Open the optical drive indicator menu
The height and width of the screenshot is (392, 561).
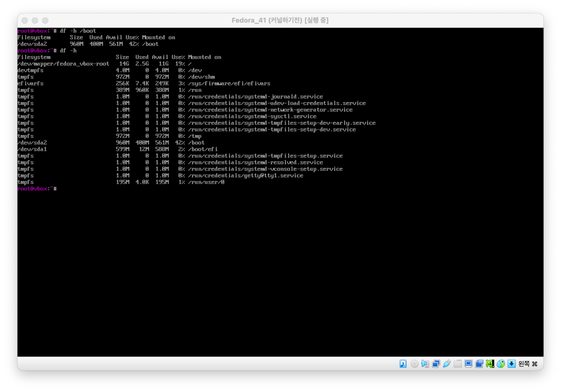pos(414,363)
